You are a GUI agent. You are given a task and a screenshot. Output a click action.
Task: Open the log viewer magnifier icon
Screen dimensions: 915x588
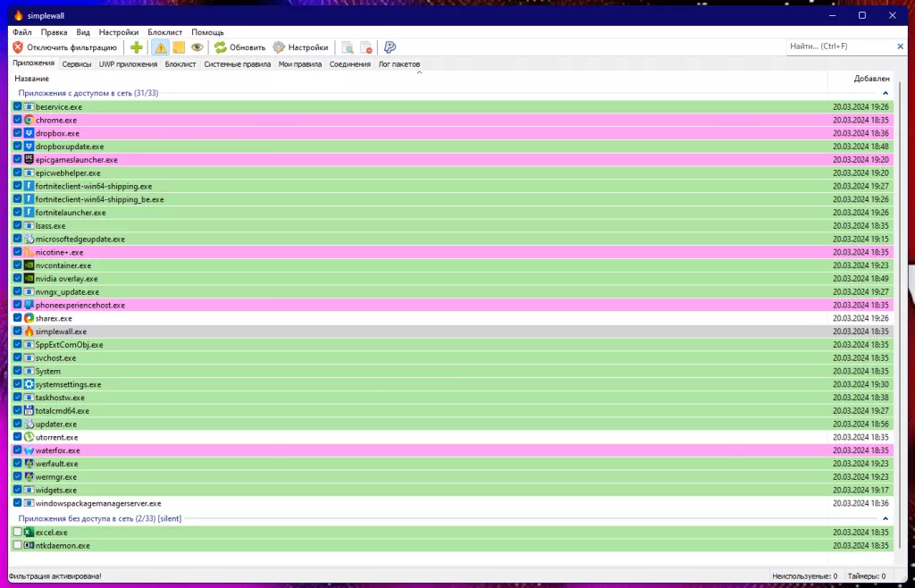(348, 47)
